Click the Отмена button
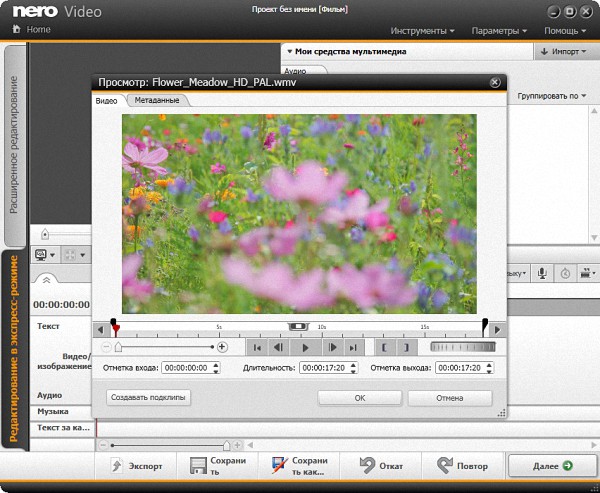Viewport: 600px width, 493px height. click(449, 397)
